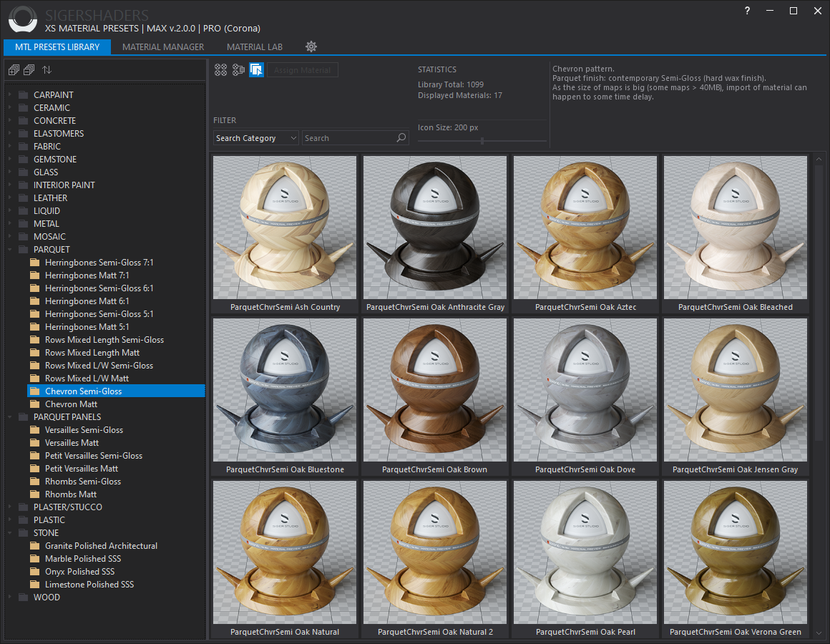Click the Versailles Matt folder icon
Screen dimensions: 830x644
35,443
